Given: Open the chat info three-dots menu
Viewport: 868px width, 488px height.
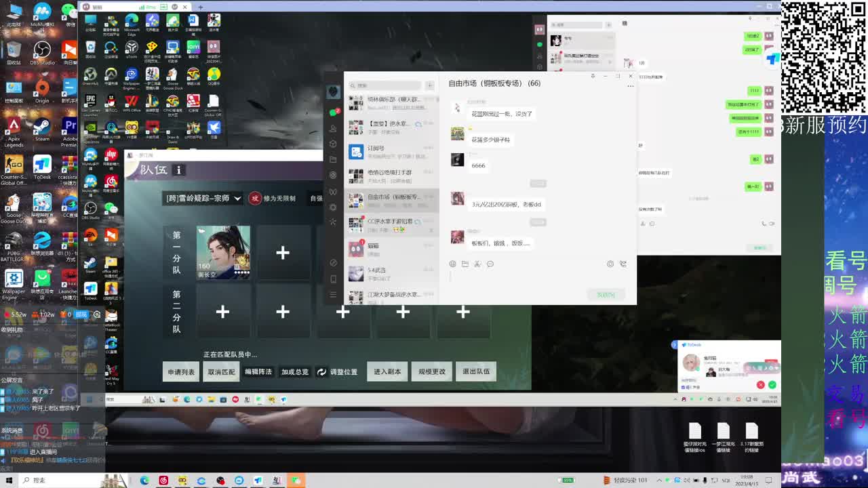Looking at the screenshot, I should coord(630,86).
